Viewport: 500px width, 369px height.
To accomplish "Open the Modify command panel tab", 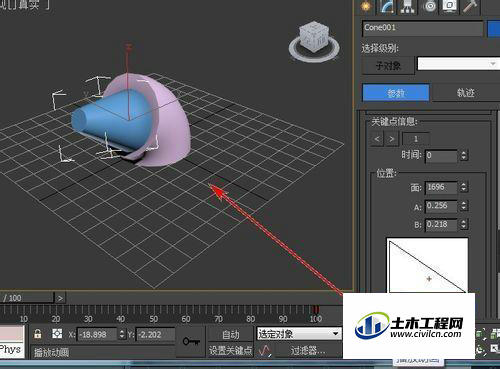I will (386, 6).
